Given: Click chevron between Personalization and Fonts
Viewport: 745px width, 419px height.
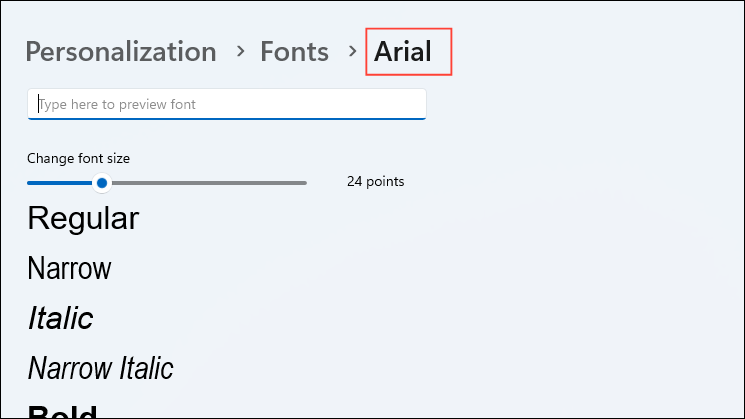Looking at the screenshot, I should tap(239, 52).
